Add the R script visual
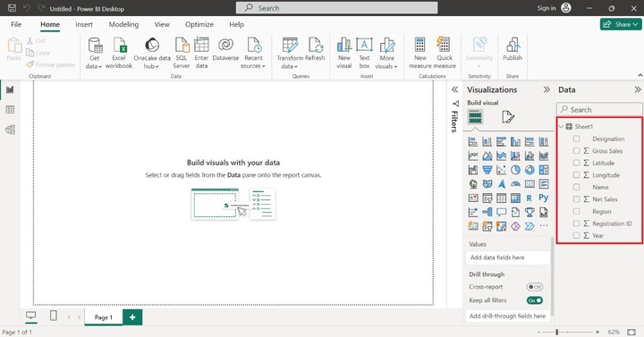The image size is (644, 337). pyautogui.click(x=530, y=198)
